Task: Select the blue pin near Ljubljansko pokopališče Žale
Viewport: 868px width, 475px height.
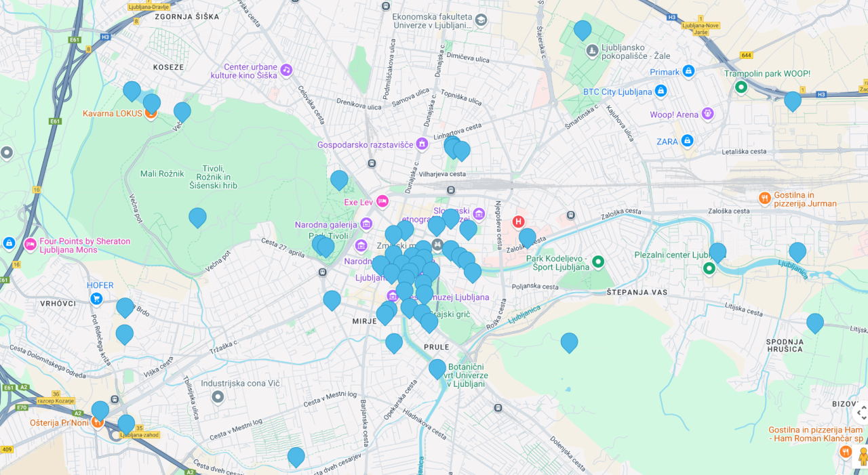Action: pyautogui.click(x=583, y=30)
